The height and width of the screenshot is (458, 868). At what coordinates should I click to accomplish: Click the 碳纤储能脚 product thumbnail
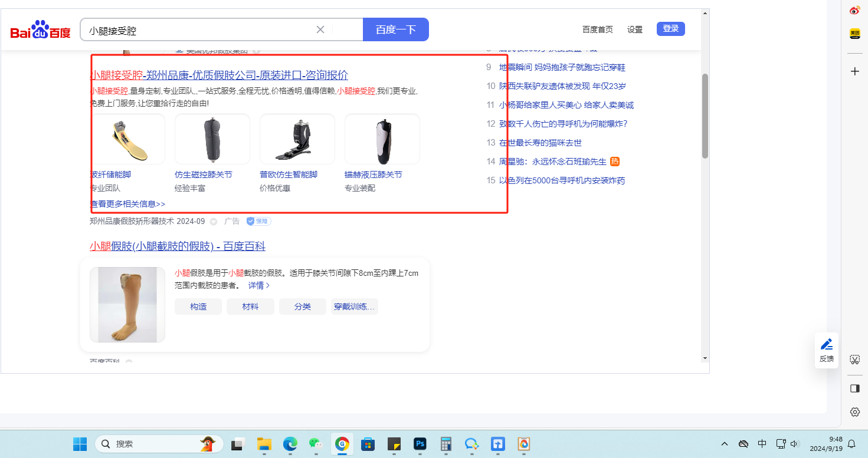click(127, 139)
